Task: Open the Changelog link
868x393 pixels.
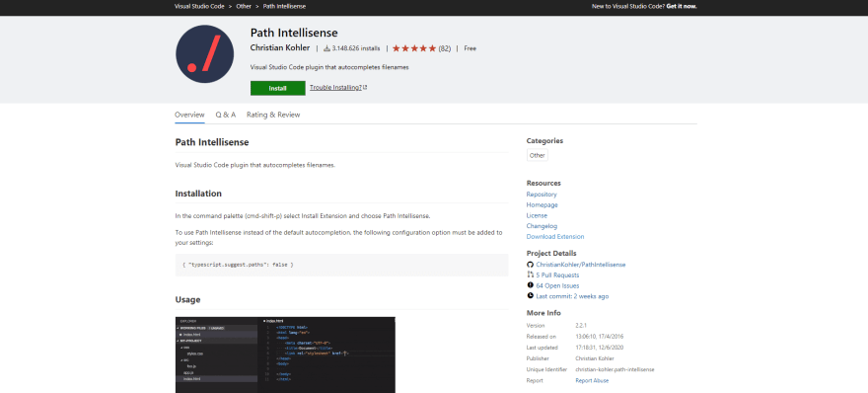Action: tap(542, 226)
